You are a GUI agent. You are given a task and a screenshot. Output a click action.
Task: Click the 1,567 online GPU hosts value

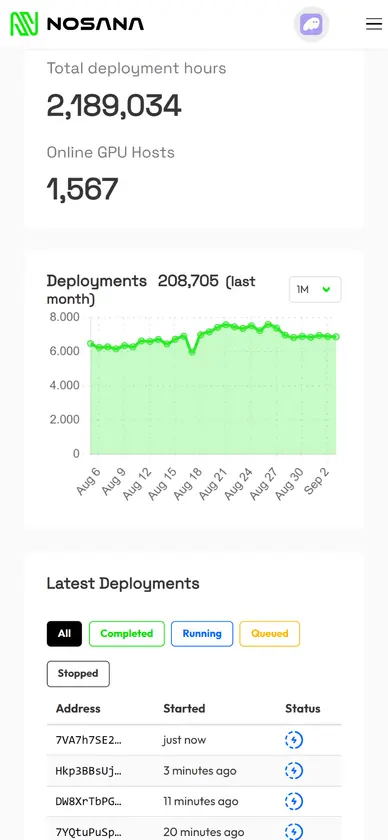(x=83, y=190)
